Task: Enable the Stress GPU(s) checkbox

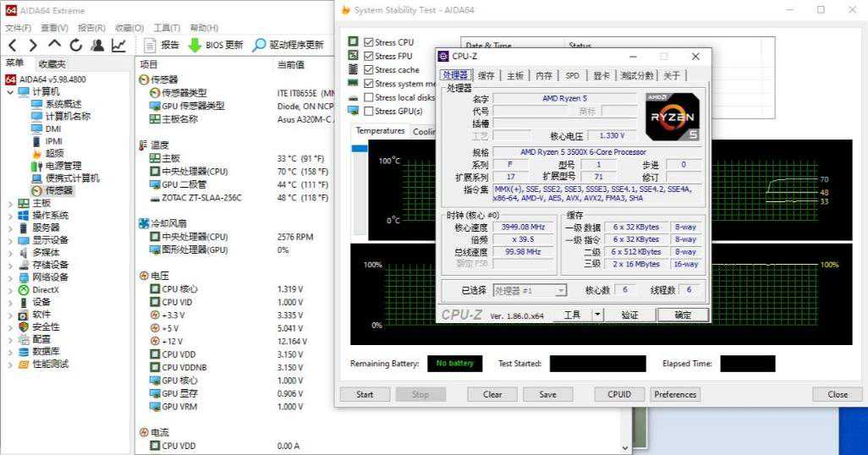Action: pos(369,111)
